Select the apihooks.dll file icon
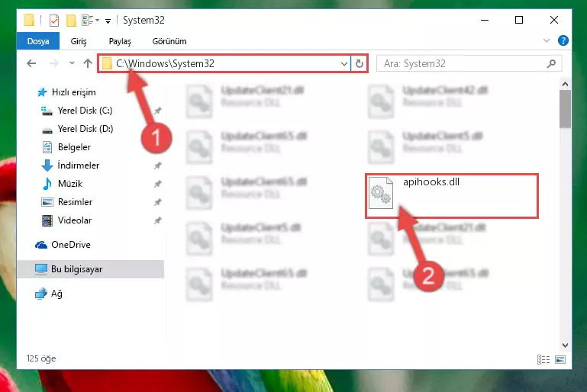Image resolution: width=587 pixels, height=392 pixels. [381, 193]
